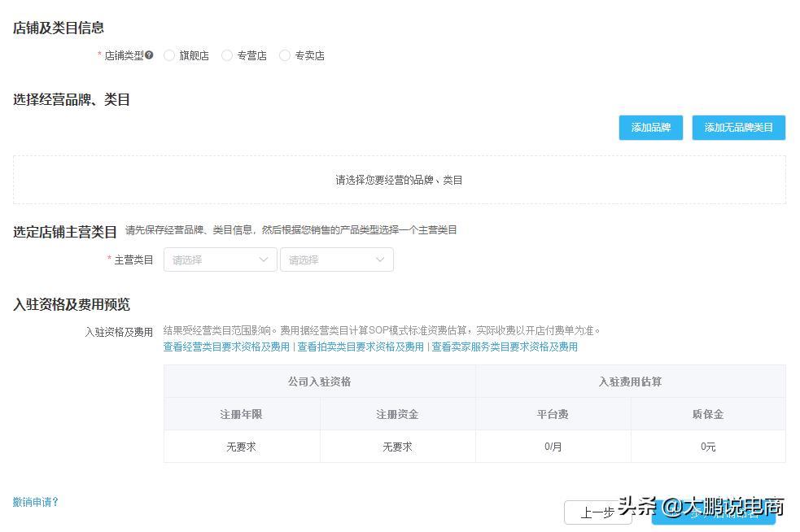Open the 查看卖家服务类目要求资格及费用 link
Screen dimensions: 800x532
505,347
